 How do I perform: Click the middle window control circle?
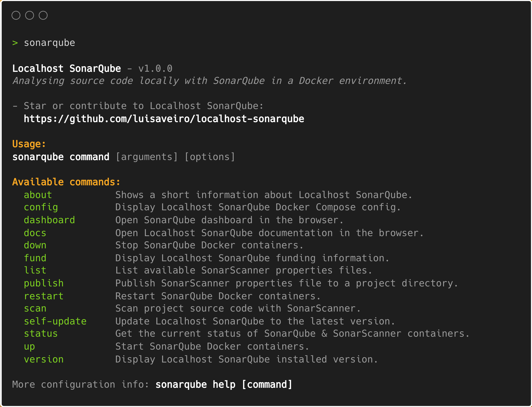point(30,15)
